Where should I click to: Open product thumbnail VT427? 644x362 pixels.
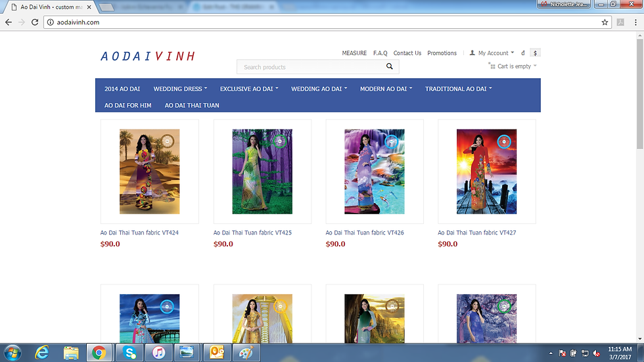point(486,171)
